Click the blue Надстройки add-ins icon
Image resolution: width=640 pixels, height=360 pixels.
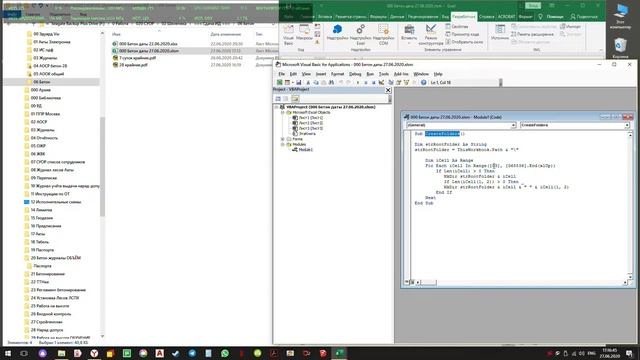point(337,33)
